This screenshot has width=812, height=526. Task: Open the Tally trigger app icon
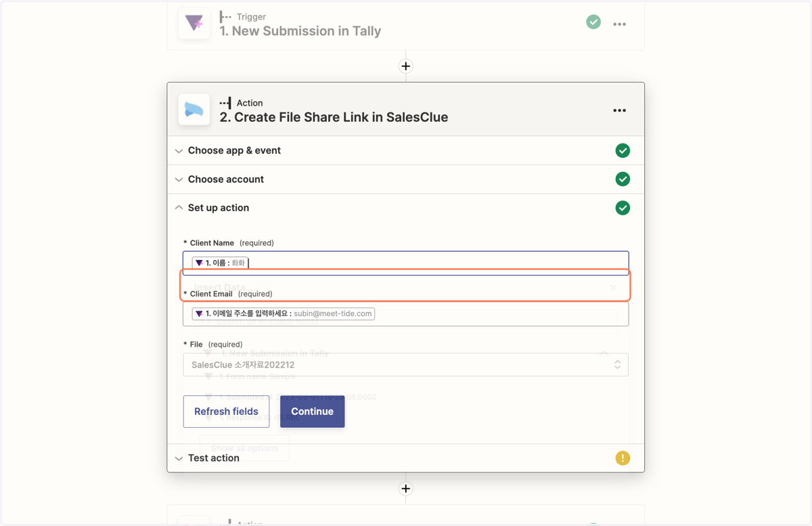coord(194,23)
